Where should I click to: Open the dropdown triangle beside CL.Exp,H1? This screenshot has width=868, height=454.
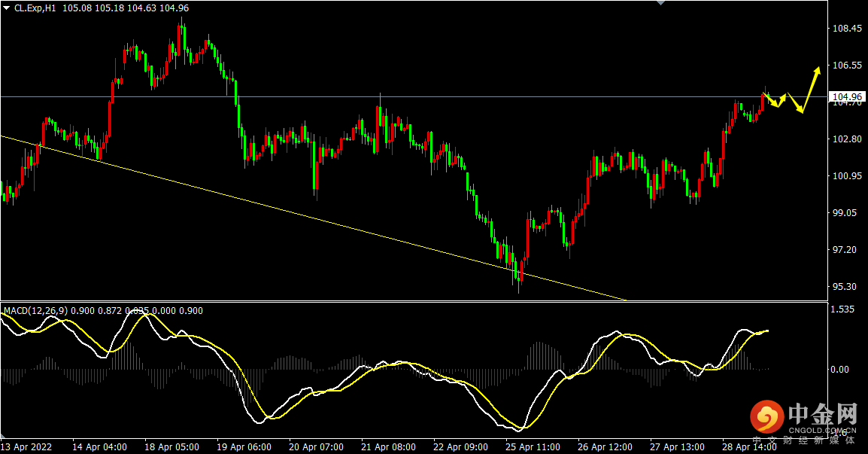point(7,8)
